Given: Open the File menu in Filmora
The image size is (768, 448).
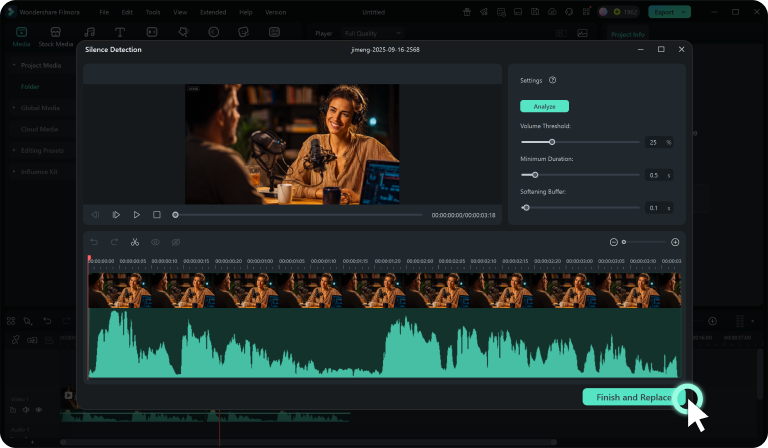Looking at the screenshot, I should (x=104, y=12).
